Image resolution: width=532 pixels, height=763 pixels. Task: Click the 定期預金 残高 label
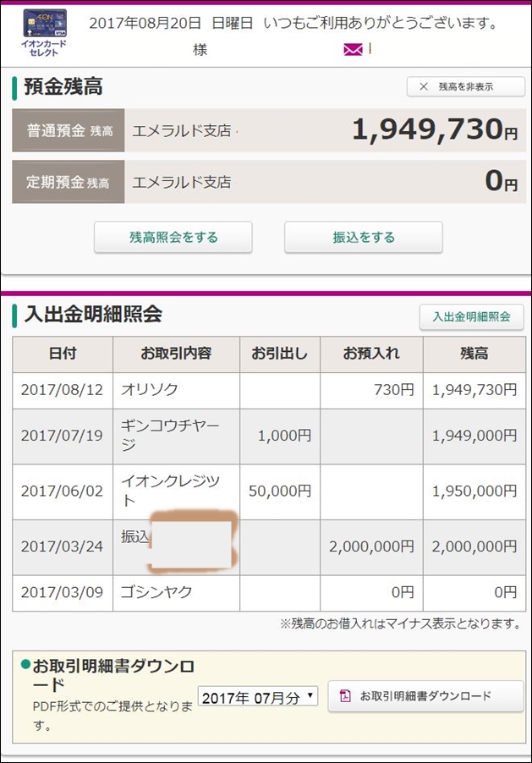(69, 182)
